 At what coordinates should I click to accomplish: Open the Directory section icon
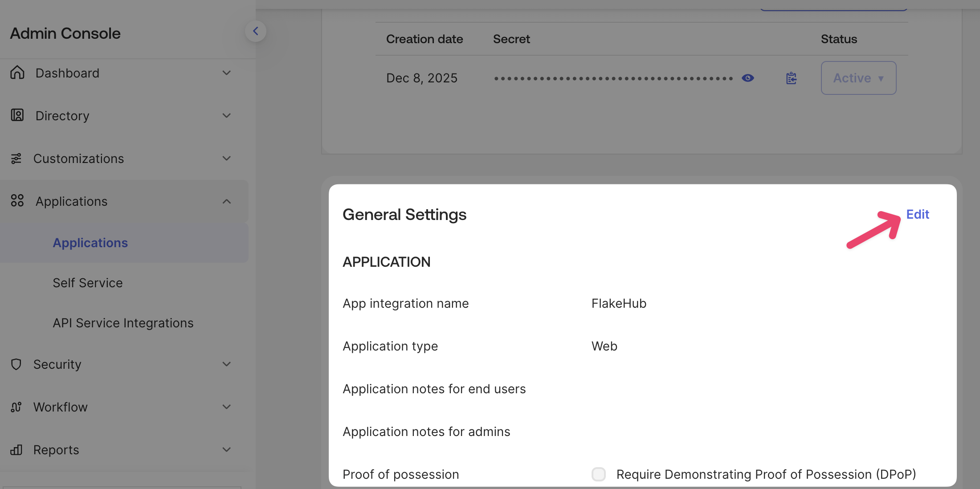click(17, 115)
